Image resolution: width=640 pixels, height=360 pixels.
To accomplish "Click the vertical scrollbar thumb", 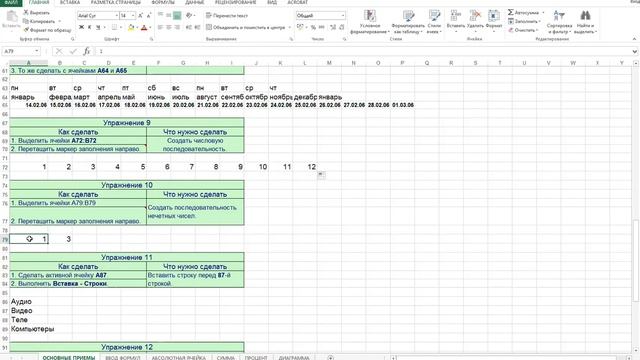I will (636, 261).
